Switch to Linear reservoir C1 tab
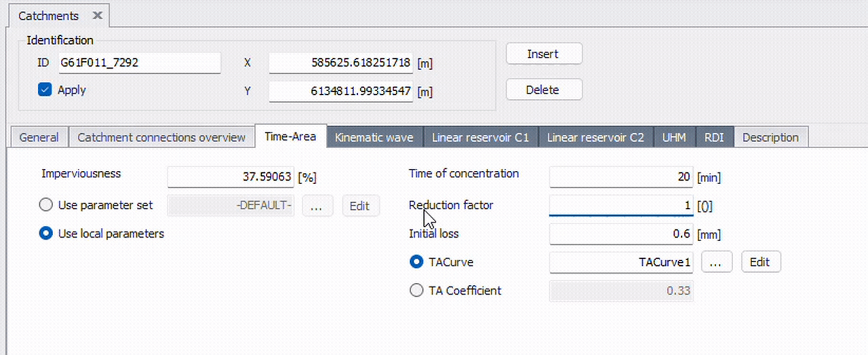 (x=480, y=137)
